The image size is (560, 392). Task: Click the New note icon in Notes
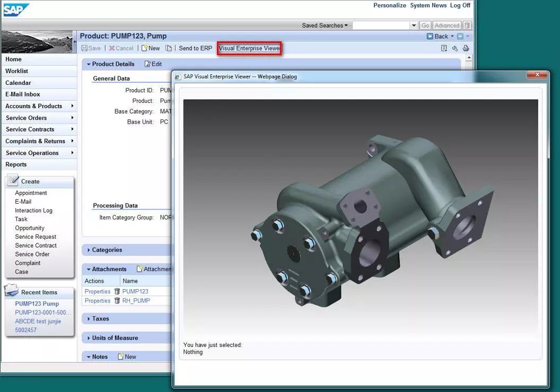[x=121, y=356]
